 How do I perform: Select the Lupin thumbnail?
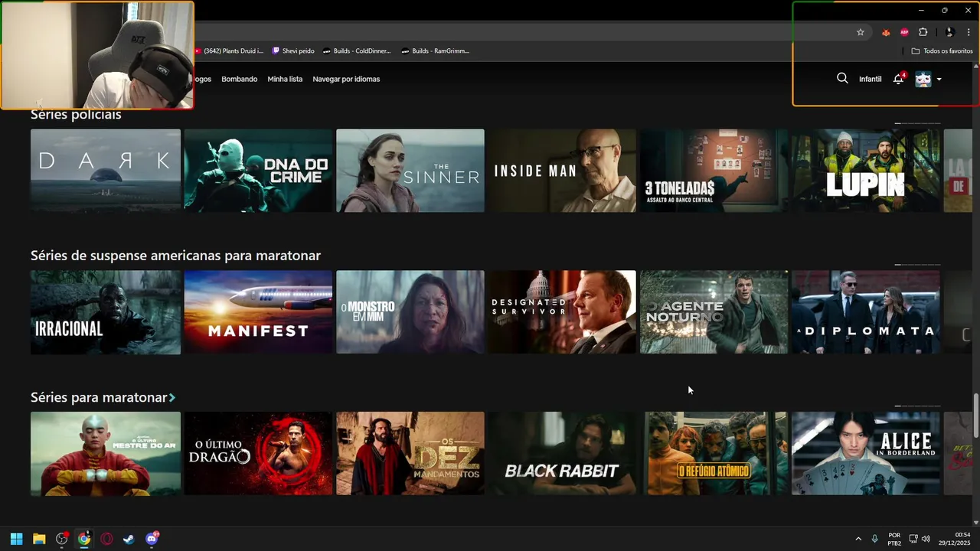tap(866, 171)
